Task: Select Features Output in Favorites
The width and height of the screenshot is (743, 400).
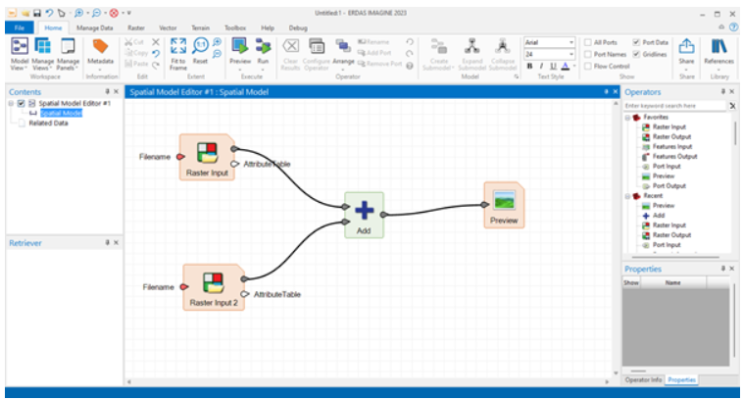Action: [675, 156]
